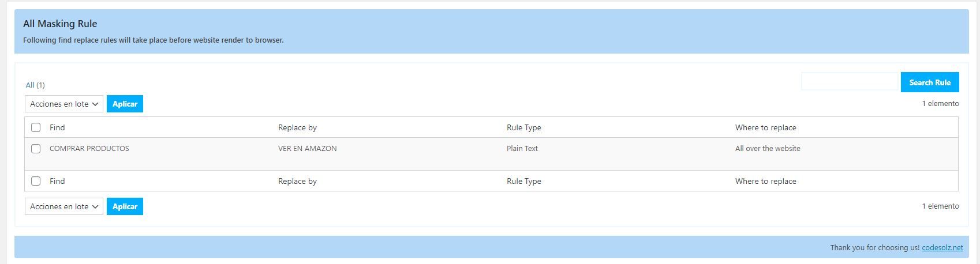The image size is (980, 264).
Task: Check the header Find select-all checkbox
Action: pos(36,127)
